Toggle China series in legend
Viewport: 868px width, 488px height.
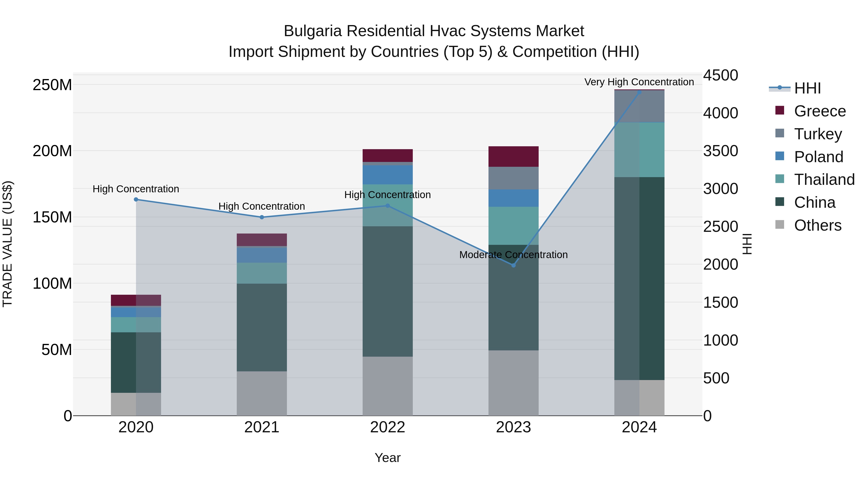tap(805, 202)
